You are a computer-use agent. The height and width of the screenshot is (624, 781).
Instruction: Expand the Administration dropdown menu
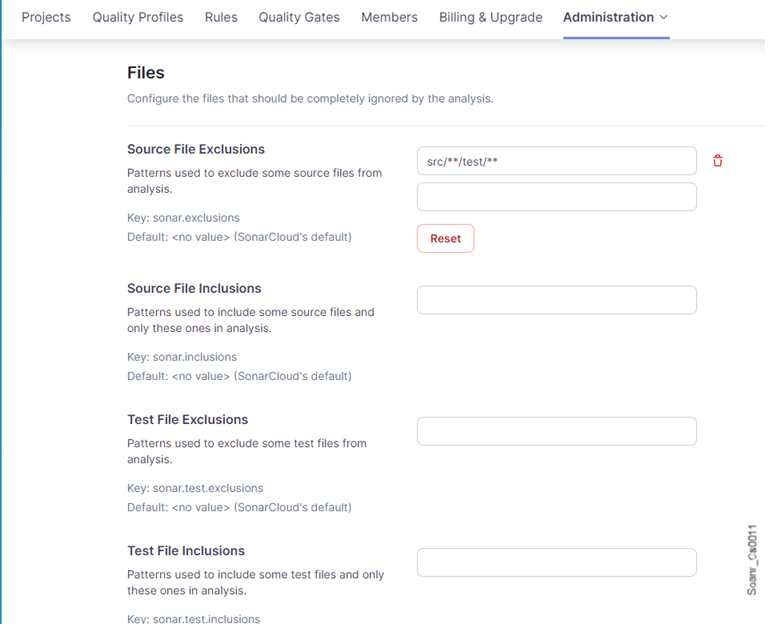click(x=615, y=17)
